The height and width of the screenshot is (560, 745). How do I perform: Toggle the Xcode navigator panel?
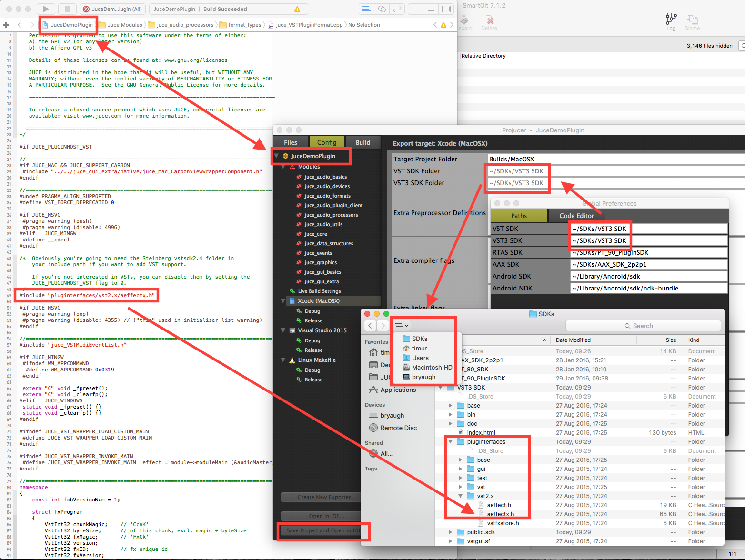(416, 9)
